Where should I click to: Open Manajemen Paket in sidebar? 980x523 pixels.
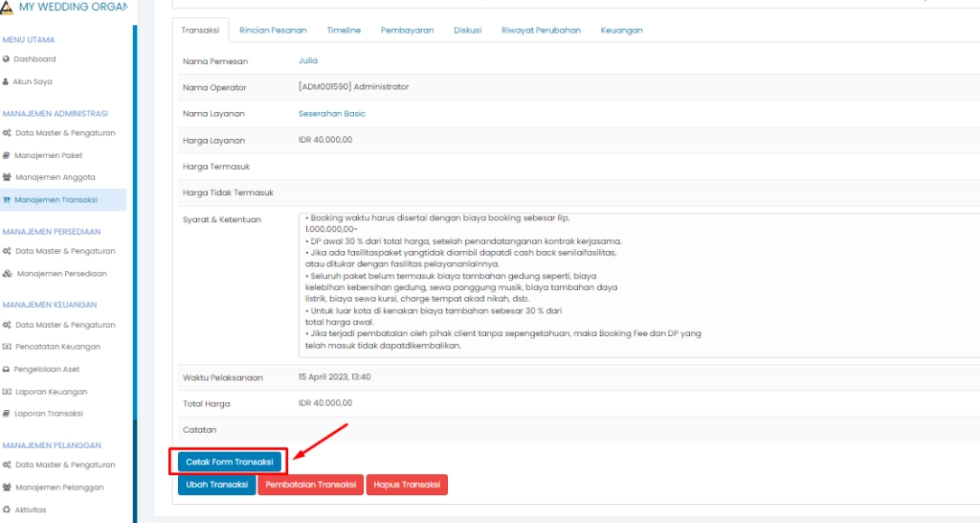[48, 155]
